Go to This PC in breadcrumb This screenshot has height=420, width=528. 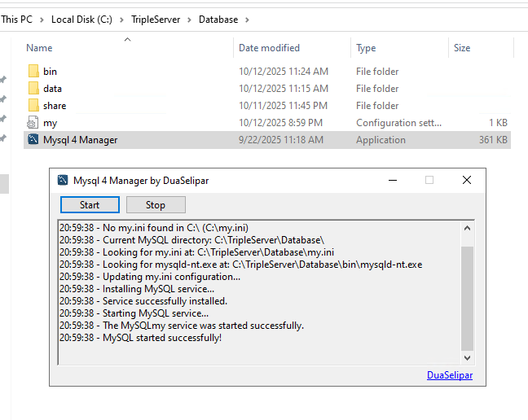tap(17, 20)
